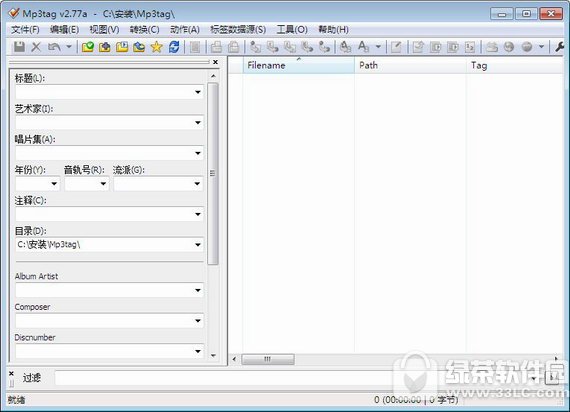The height and width of the screenshot is (412, 570).
Task: Click the file list horizontal scrollbar thumb
Action: pos(268,359)
